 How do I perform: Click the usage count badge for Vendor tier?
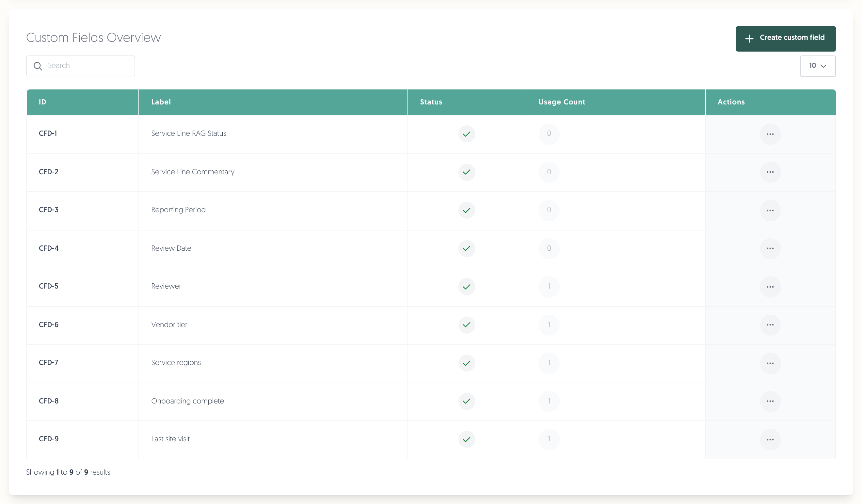point(549,324)
